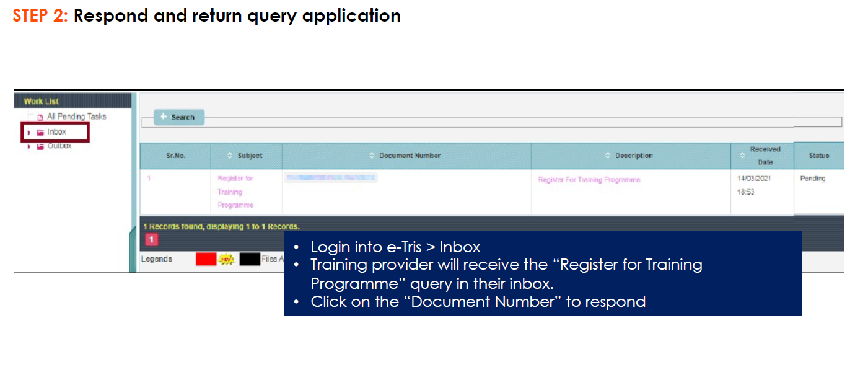Open the Inbox item
The height and width of the screenshot is (380, 868).
coord(56,132)
